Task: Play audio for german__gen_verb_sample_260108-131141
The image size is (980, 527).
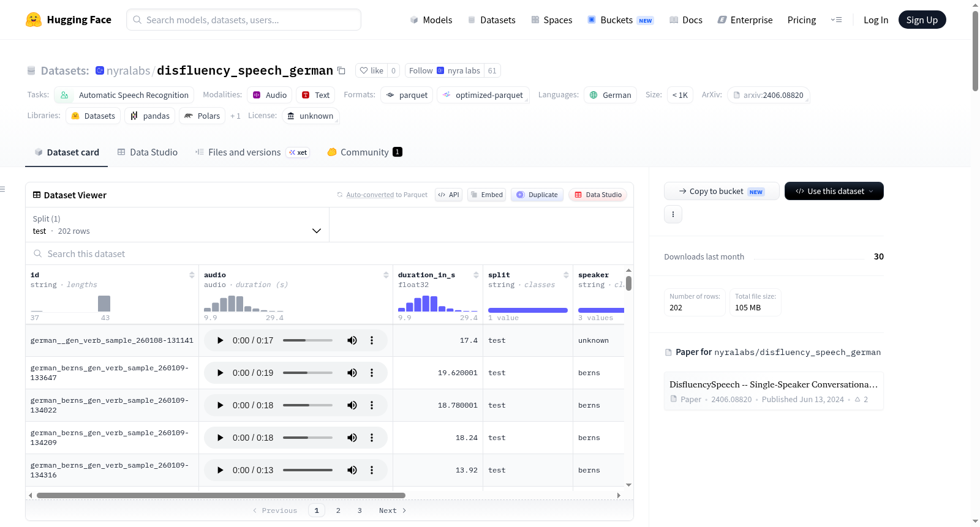Action: point(221,340)
